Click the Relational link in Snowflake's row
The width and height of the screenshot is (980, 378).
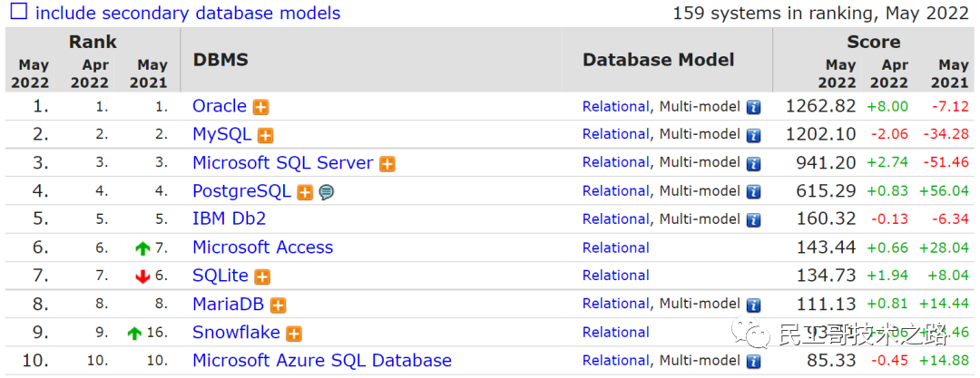[x=615, y=333]
